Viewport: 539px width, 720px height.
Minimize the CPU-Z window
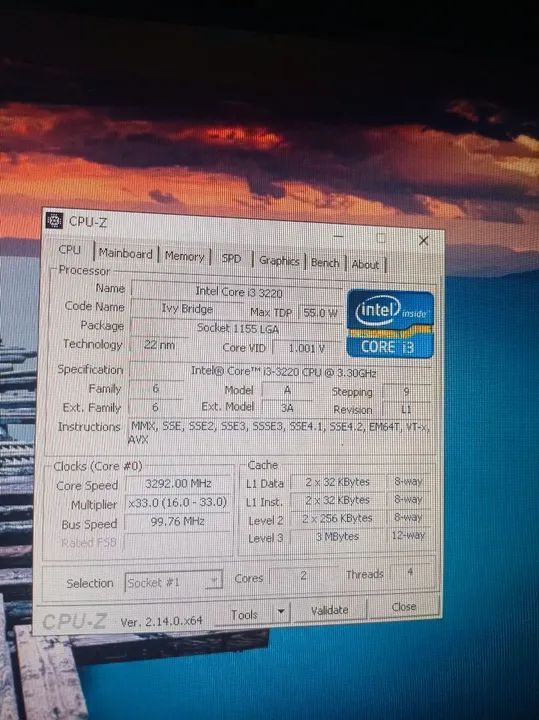(x=338, y=236)
